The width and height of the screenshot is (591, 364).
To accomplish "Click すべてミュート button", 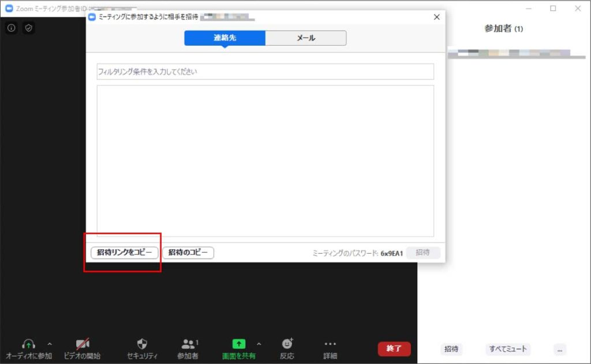I will (x=508, y=349).
